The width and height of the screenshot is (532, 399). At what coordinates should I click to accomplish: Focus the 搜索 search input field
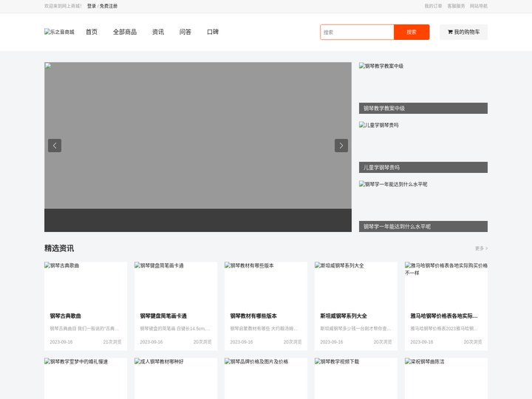pos(357,32)
